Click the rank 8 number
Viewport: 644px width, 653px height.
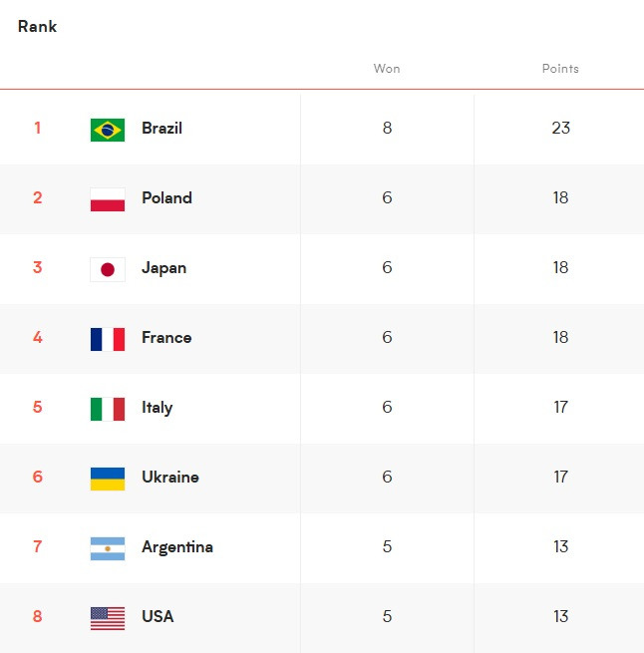coord(38,617)
